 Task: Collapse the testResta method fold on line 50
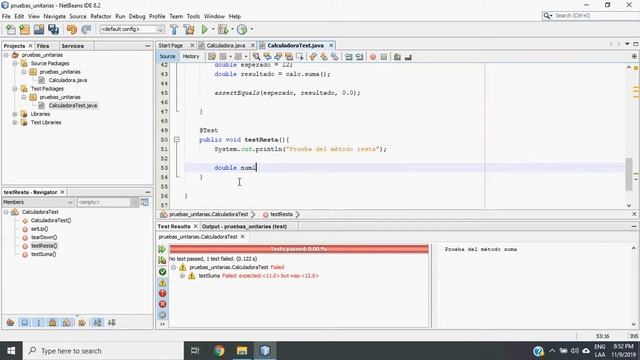pos(177,140)
